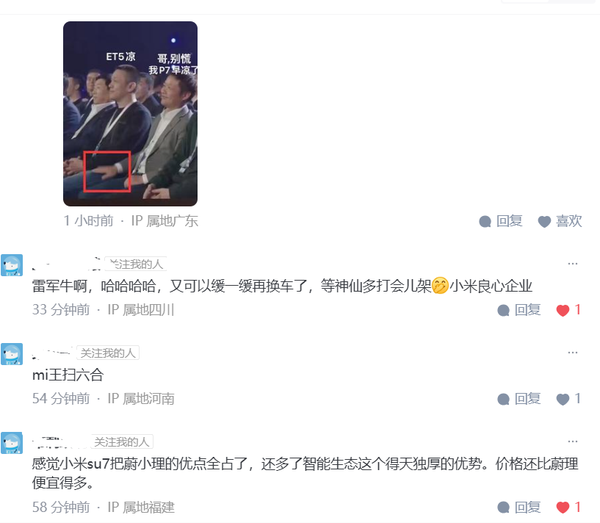Click the red heart icon on the su7 comment

click(562, 508)
